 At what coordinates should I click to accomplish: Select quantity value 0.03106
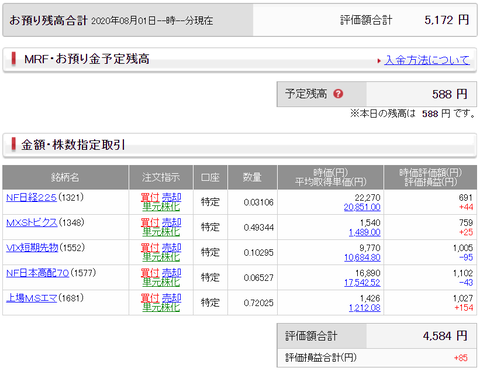(x=259, y=202)
